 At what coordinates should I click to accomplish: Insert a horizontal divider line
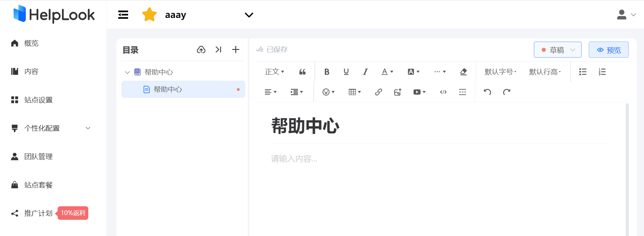point(462,92)
